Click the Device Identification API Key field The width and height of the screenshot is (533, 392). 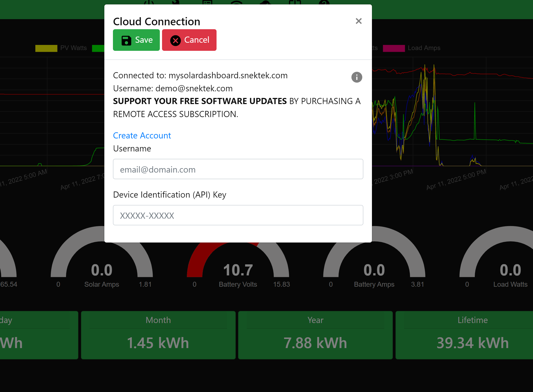(238, 215)
